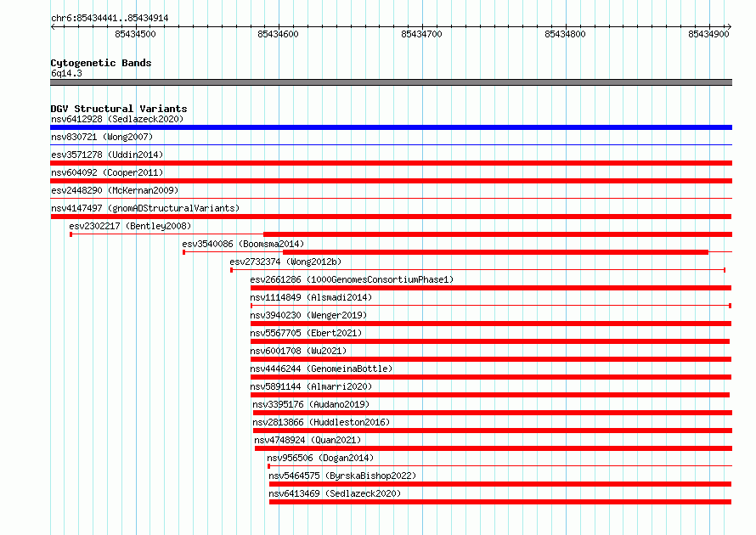756x535 pixels.
Task: Select the red esv3571278 variant bar
Action: [391, 163]
